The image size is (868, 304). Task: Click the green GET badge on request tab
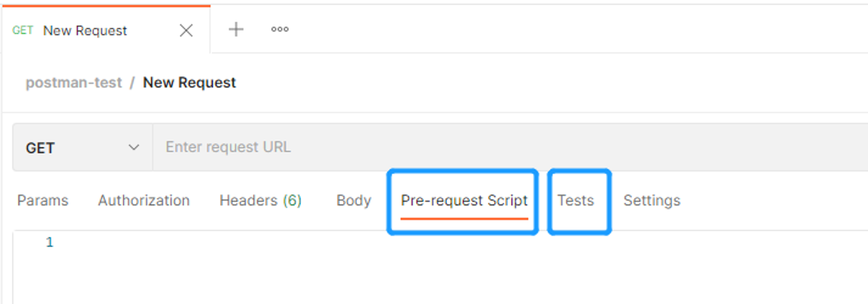(x=23, y=30)
